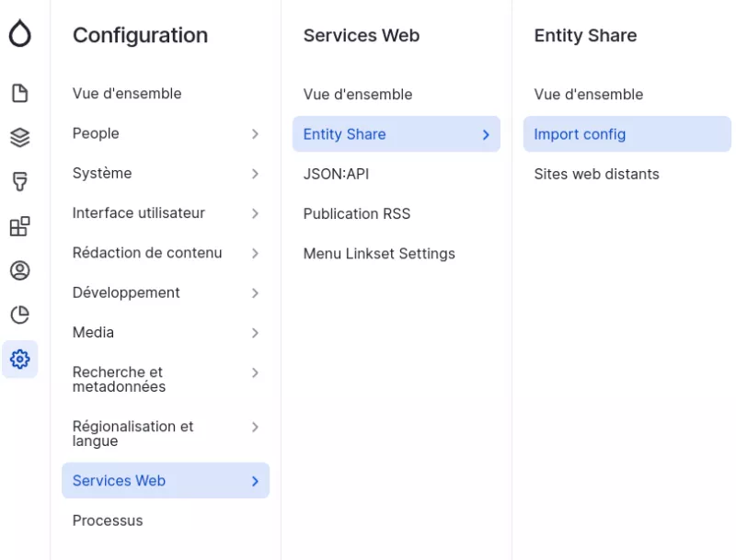The width and height of the screenshot is (736, 560).
Task: Open Rédaction de contenu menu item
Action: pyautogui.click(x=147, y=253)
